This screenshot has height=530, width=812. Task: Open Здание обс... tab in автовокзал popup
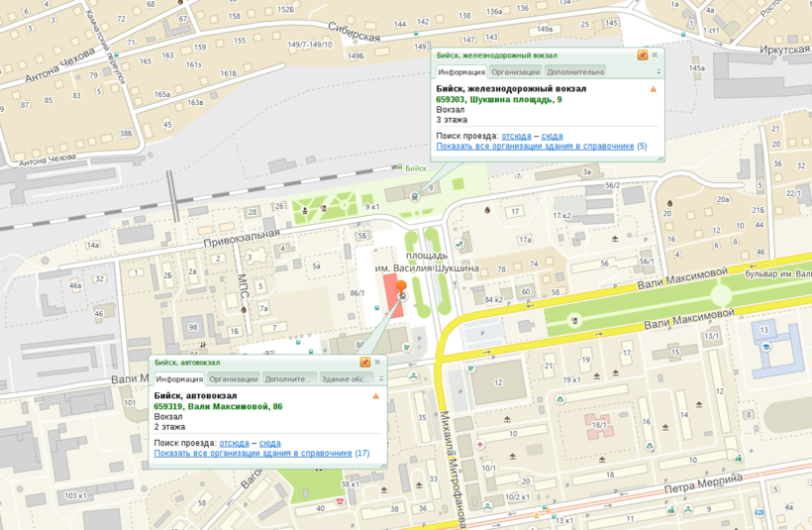[345, 379]
